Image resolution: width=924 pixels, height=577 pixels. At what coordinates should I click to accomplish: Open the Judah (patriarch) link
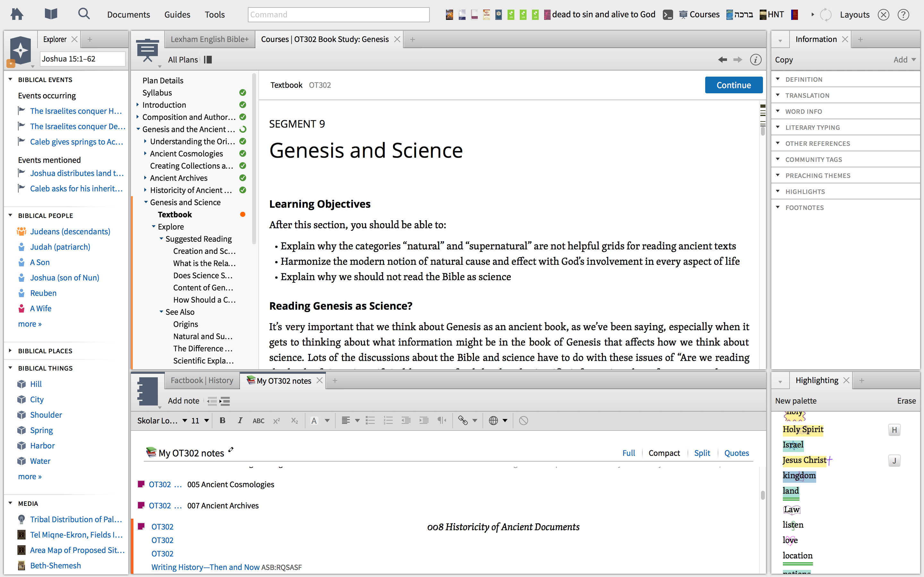pyautogui.click(x=60, y=247)
